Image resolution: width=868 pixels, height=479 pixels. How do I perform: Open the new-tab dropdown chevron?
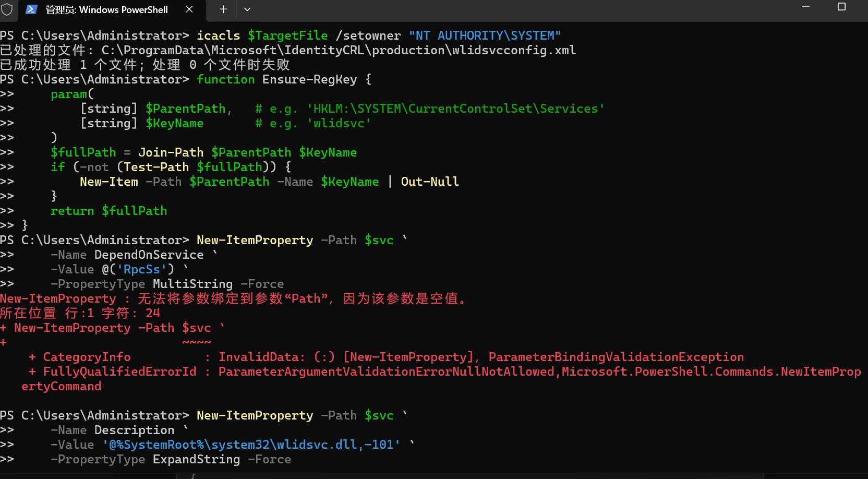coord(247,9)
